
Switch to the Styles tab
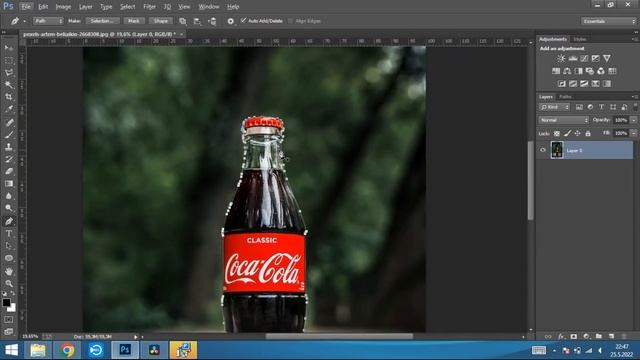pyautogui.click(x=580, y=39)
